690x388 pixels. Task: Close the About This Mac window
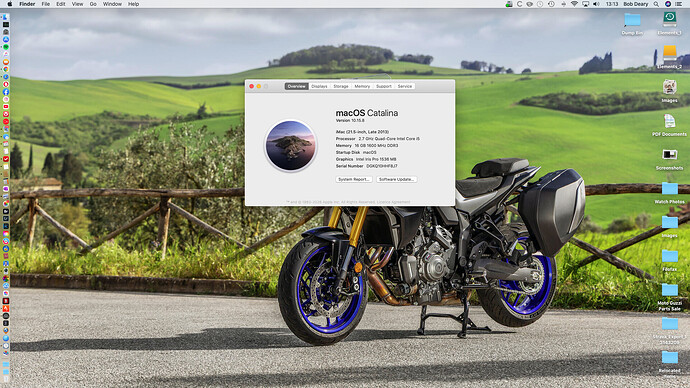click(252, 86)
